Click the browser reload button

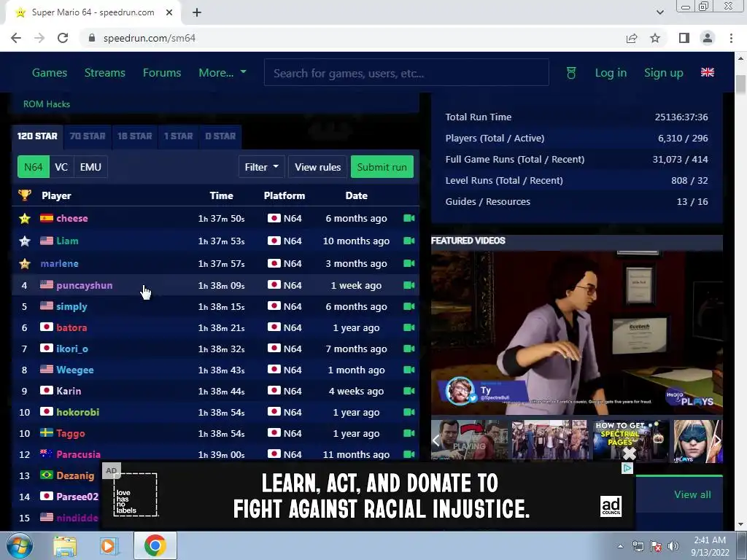pos(63,38)
